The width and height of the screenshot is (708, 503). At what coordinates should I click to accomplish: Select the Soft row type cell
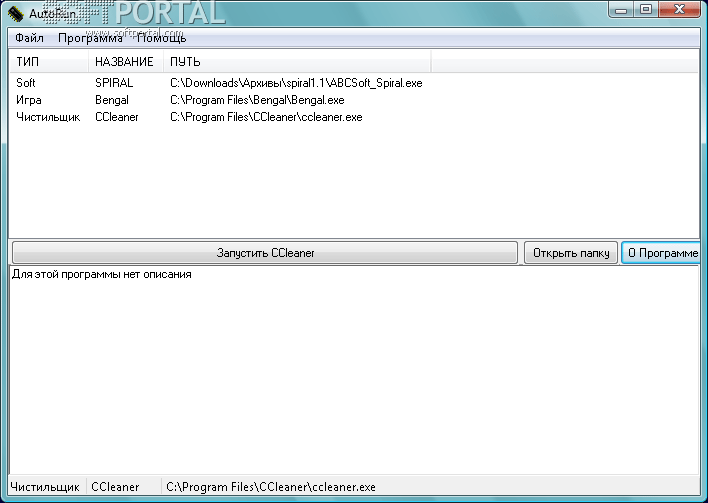click(x=26, y=83)
